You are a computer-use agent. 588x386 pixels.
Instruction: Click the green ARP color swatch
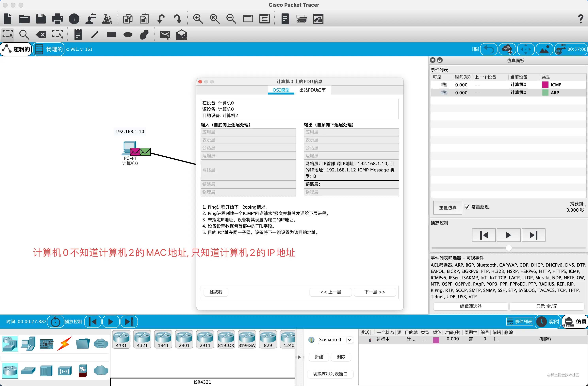[545, 93]
